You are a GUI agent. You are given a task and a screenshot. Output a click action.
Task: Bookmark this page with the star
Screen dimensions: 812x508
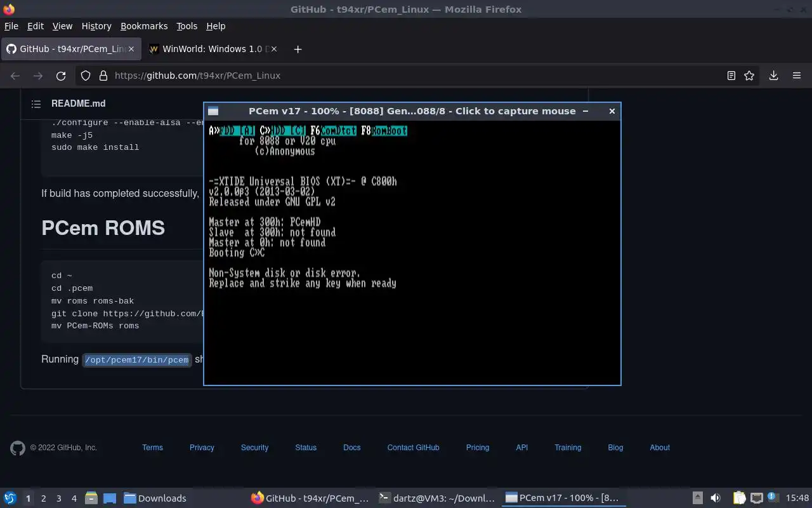click(749, 76)
